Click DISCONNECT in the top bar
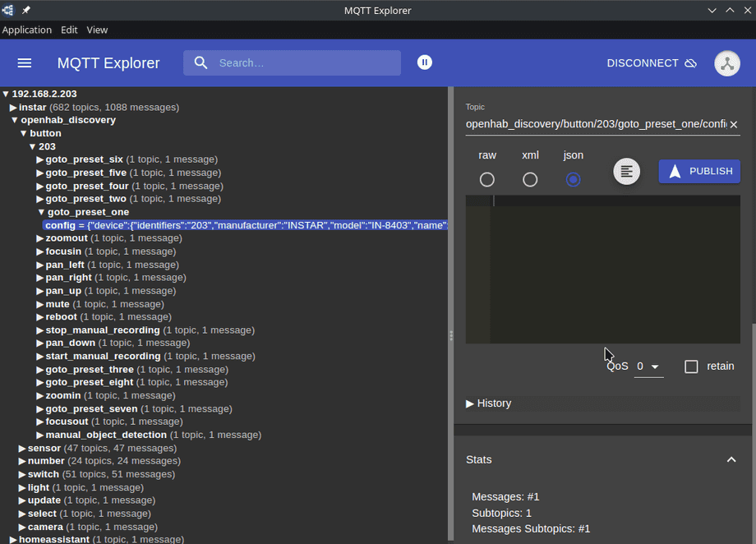 [x=643, y=62]
